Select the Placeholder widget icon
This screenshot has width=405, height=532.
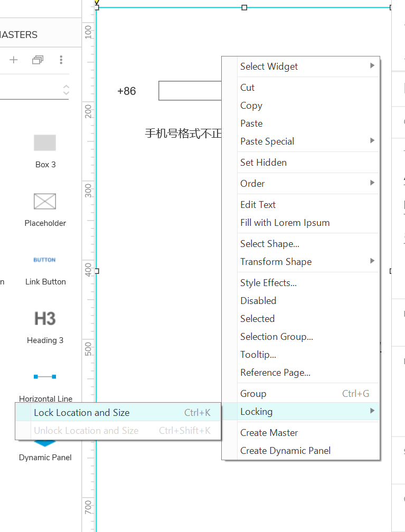pos(45,201)
